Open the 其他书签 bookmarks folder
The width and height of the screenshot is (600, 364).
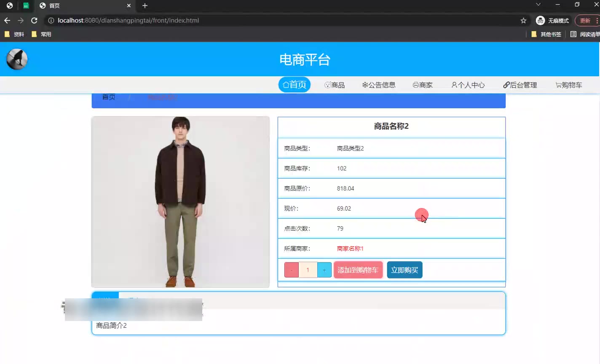546,34
